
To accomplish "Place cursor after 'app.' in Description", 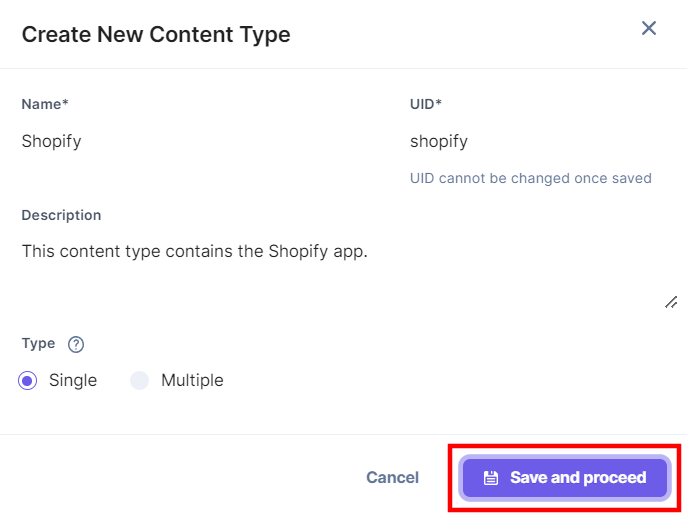I will coord(369,251).
